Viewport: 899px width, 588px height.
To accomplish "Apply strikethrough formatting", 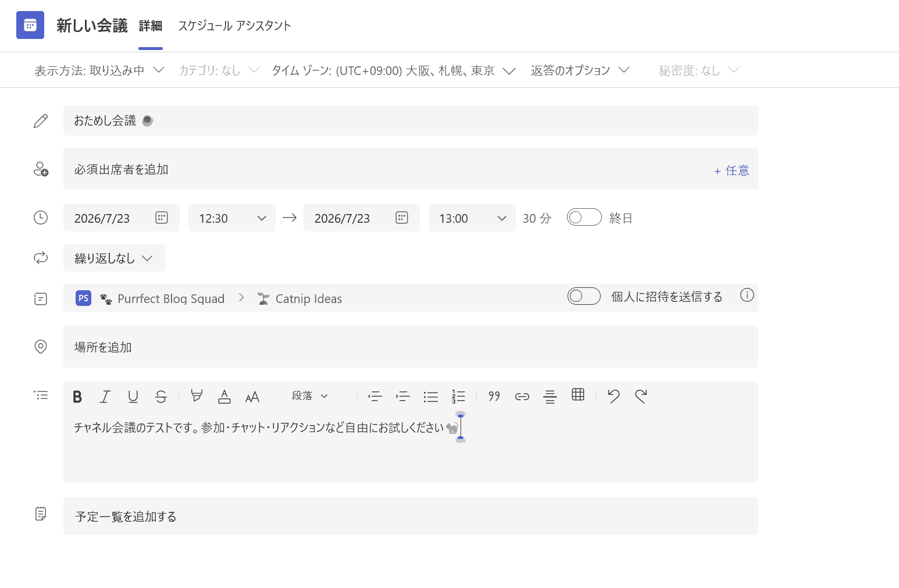I will click(161, 397).
